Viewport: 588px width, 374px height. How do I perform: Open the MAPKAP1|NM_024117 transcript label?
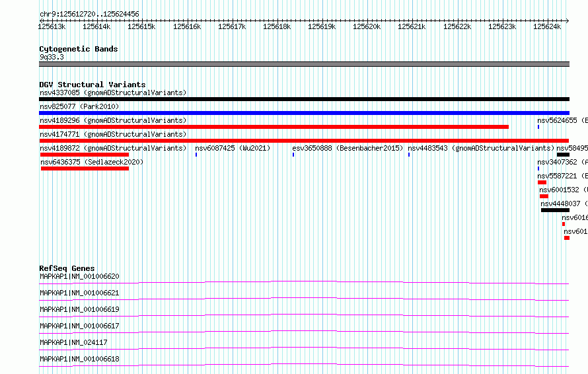73,342
